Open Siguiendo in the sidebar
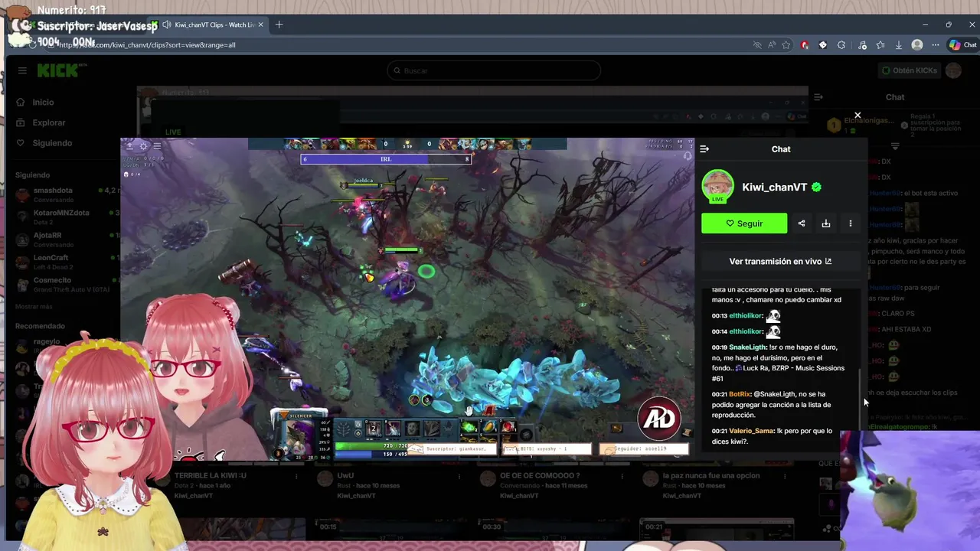Viewport: 980px width, 551px height. pyautogui.click(x=52, y=143)
